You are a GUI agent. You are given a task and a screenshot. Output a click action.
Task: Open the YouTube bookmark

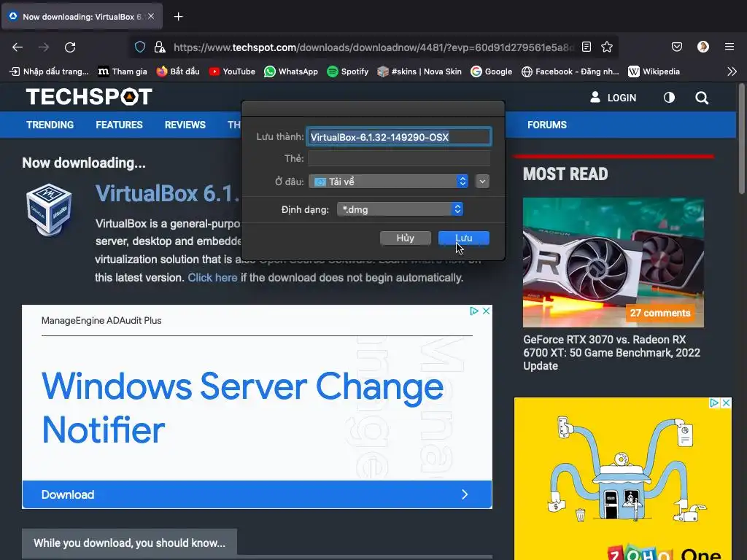tap(233, 71)
